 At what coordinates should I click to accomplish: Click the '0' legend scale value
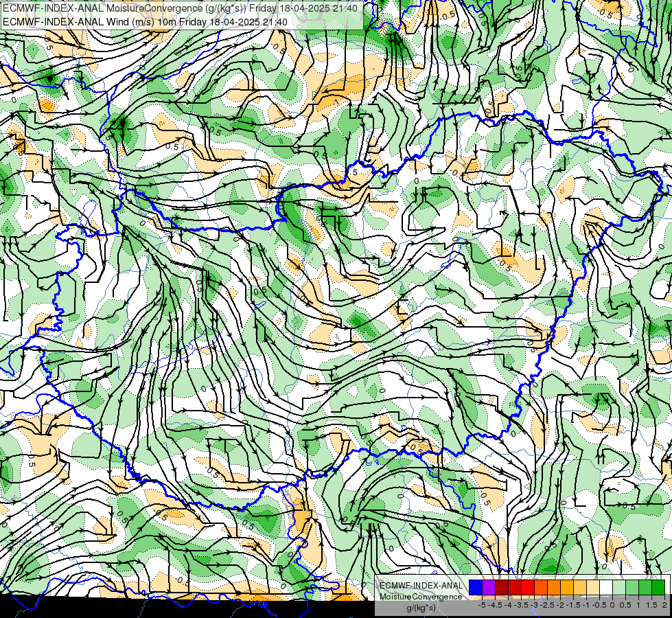click(612, 605)
